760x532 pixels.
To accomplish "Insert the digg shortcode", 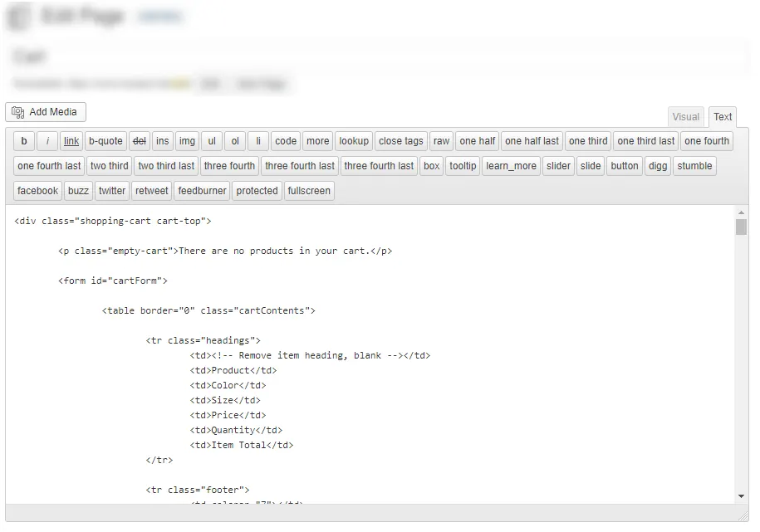I will click(658, 166).
